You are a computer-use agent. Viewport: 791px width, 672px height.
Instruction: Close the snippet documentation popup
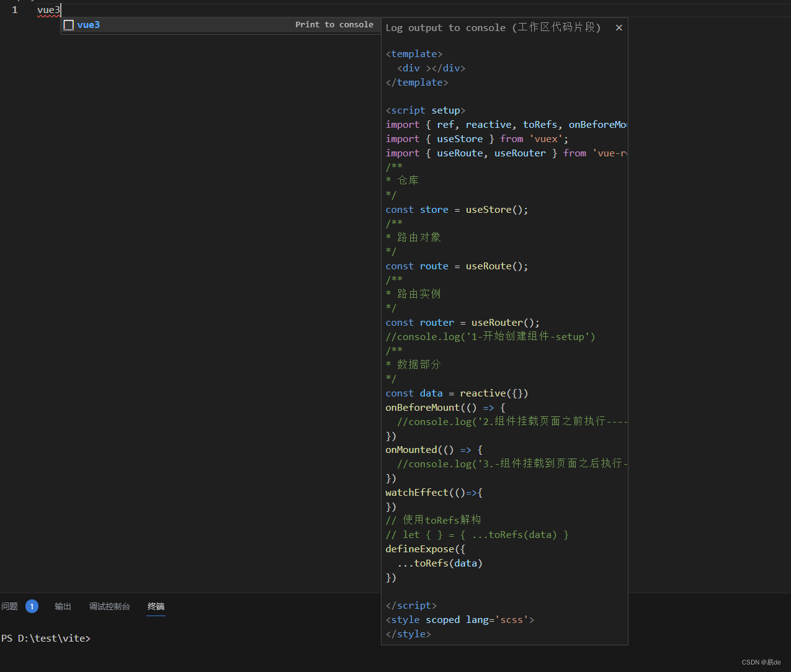619,28
